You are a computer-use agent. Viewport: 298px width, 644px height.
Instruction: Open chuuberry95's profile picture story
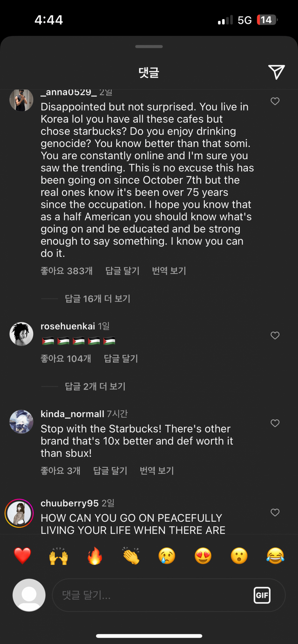pos(19,513)
